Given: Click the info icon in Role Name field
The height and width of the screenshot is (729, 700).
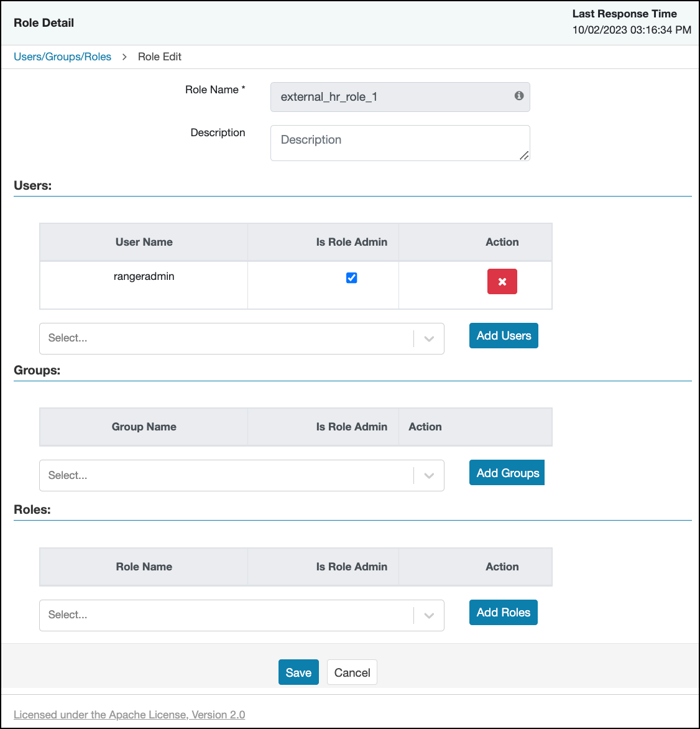Looking at the screenshot, I should pos(519,96).
